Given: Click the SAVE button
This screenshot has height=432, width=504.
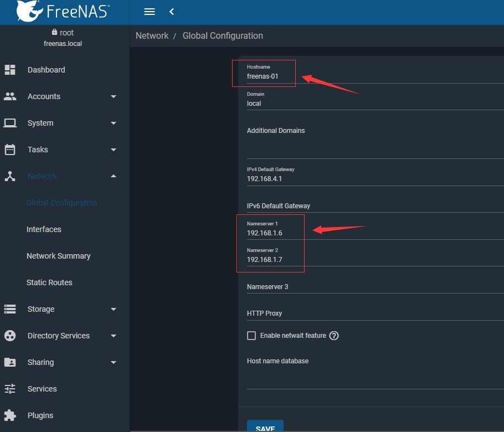Looking at the screenshot, I should [x=265, y=428].
